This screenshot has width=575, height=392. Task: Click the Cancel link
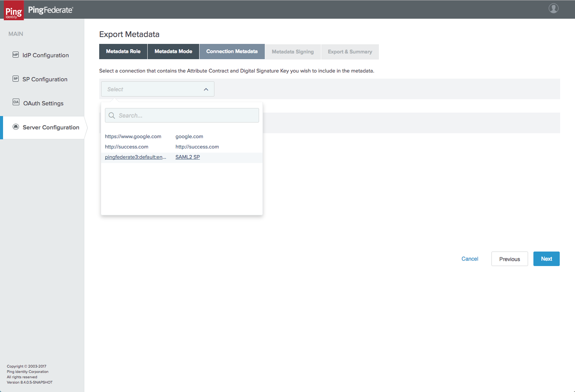(470, 259)
